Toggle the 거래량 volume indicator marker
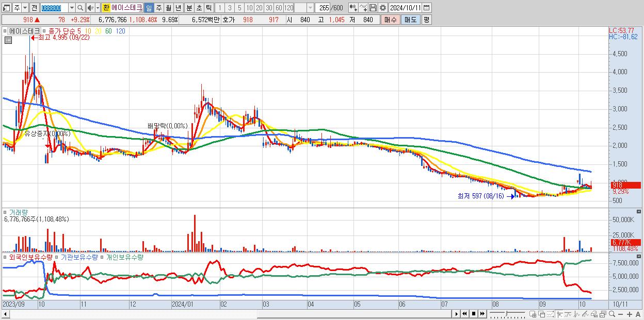644x320 pixels. 6,212
